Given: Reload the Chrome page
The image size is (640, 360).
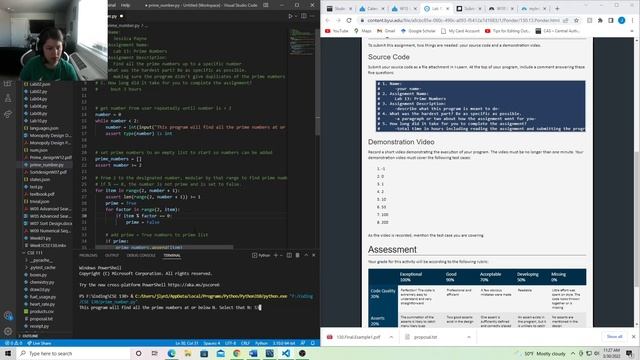Looking at the screenshot, I should tap(349, 20).
